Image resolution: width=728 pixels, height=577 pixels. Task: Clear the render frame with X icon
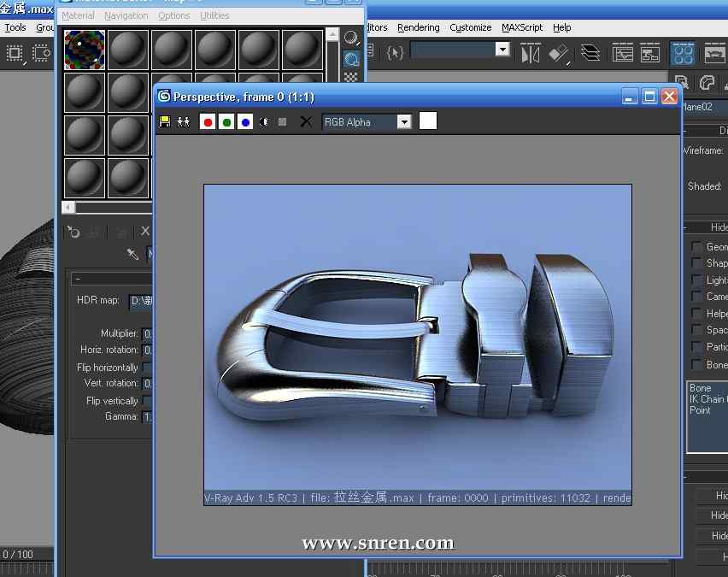point(306,122)
